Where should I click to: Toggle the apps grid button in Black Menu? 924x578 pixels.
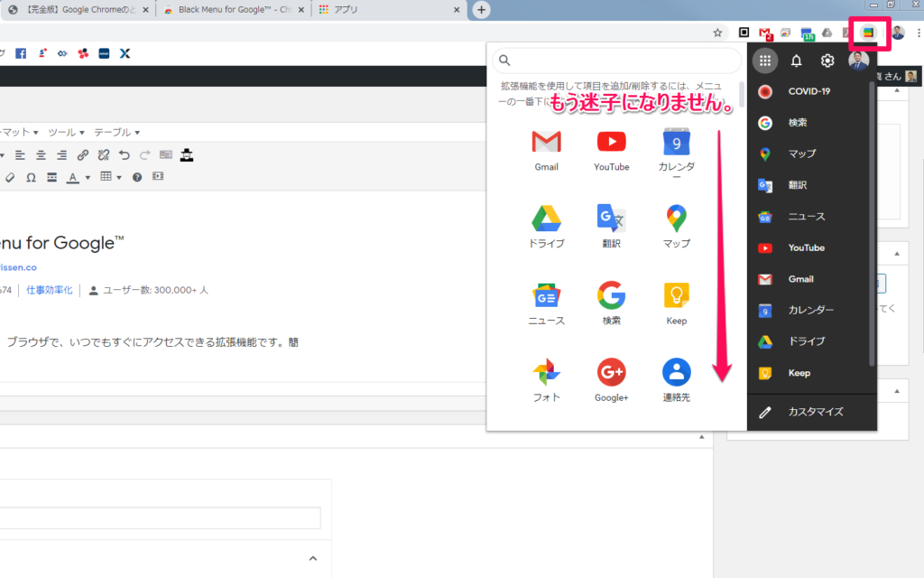point(765,61)
